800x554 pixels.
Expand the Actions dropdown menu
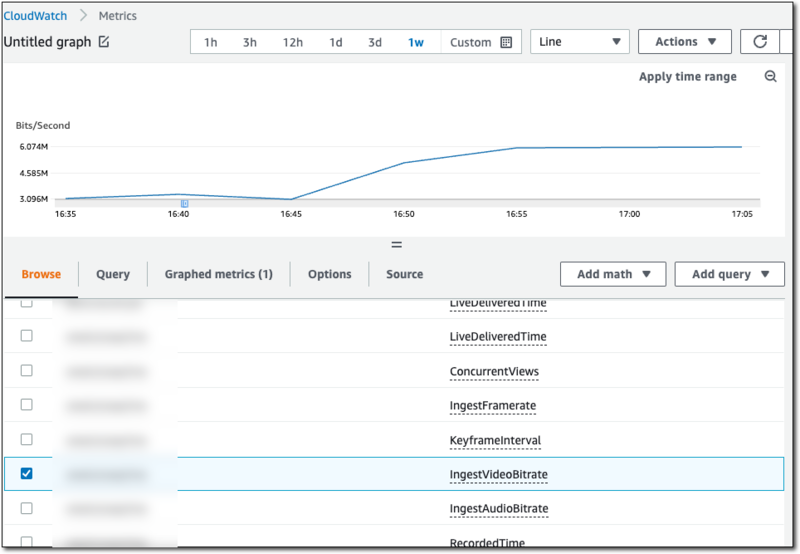click(685, 42)
